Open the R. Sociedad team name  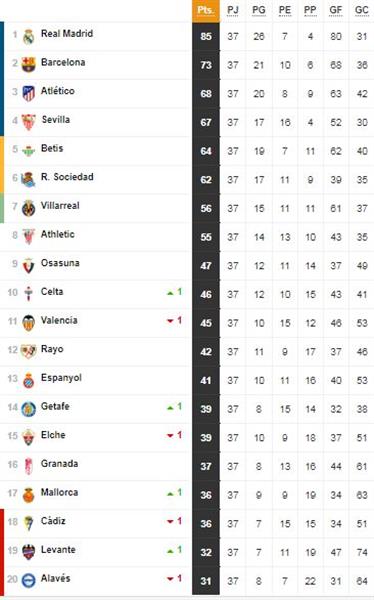point(67,176)
